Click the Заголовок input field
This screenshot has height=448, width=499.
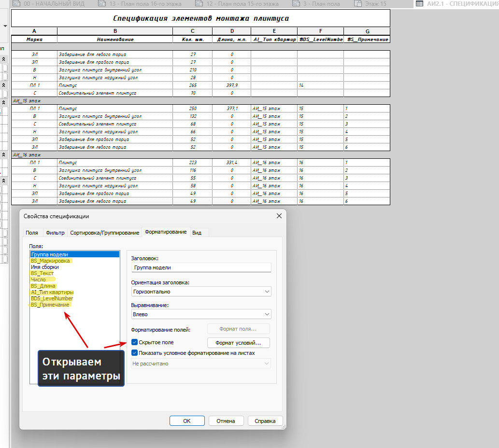tap(201, 267)
